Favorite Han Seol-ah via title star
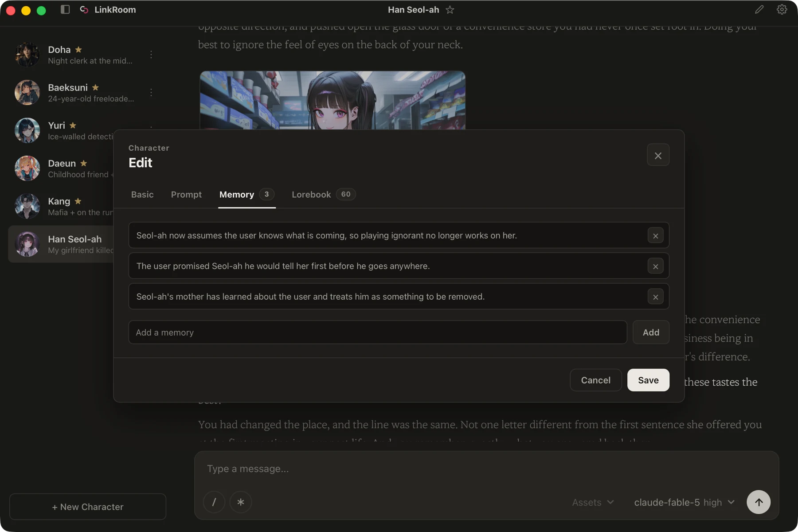The width and height of the screenshot is (798, 532). [x=450, y=9]
